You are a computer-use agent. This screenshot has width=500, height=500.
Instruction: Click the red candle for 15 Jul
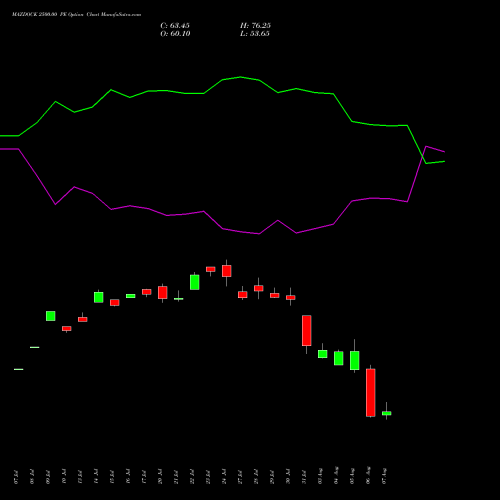tap(115, 302)
